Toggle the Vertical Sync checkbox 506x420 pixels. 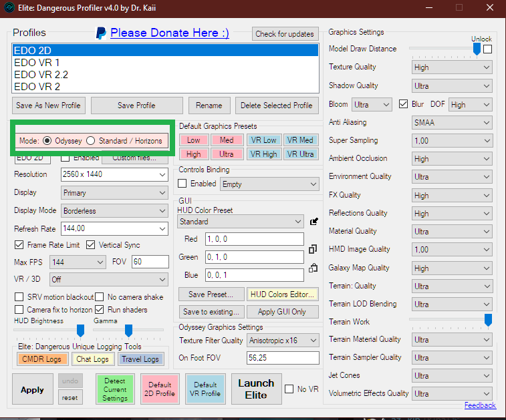(x=91, y=245)
